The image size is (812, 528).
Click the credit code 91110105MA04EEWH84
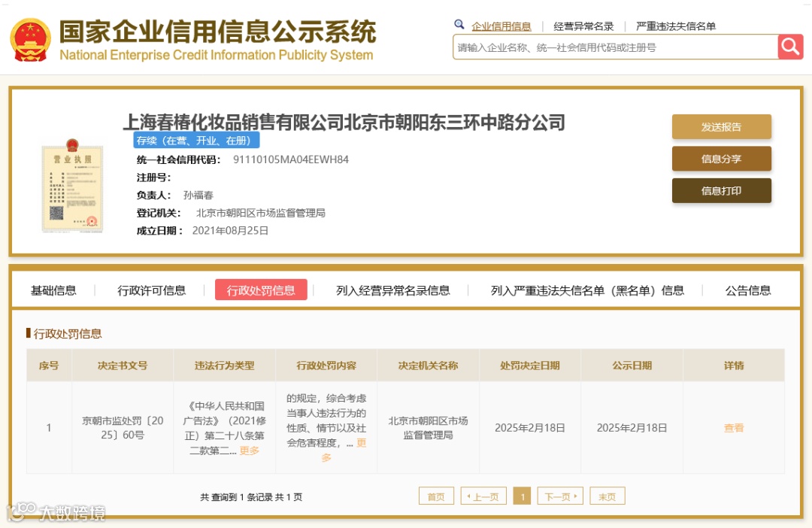290,159
